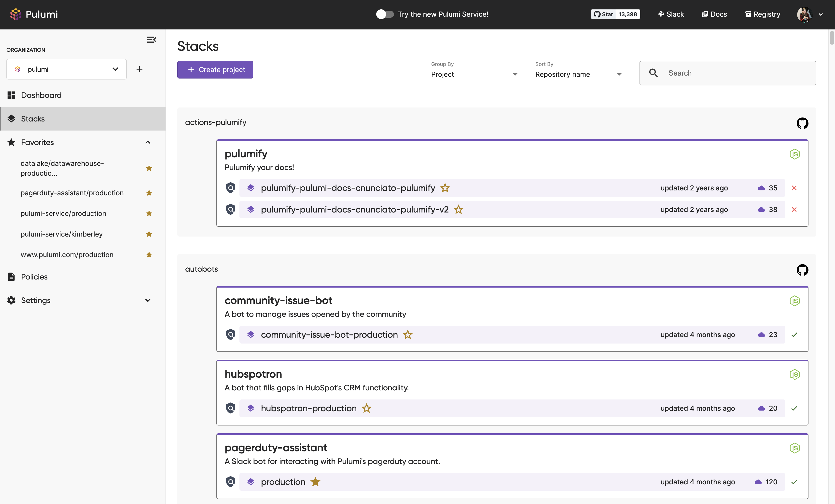
Task: Favorite hubspotron-production with star
Action: click(x=366, y=408)
